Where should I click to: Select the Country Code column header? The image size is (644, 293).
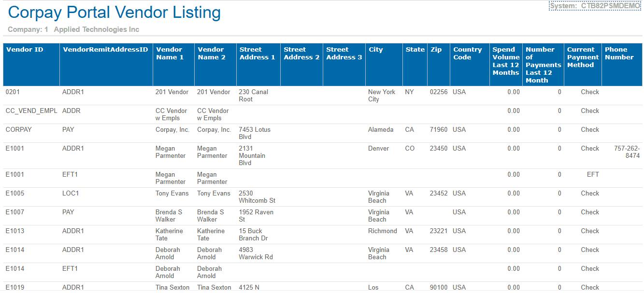(467, 53)
